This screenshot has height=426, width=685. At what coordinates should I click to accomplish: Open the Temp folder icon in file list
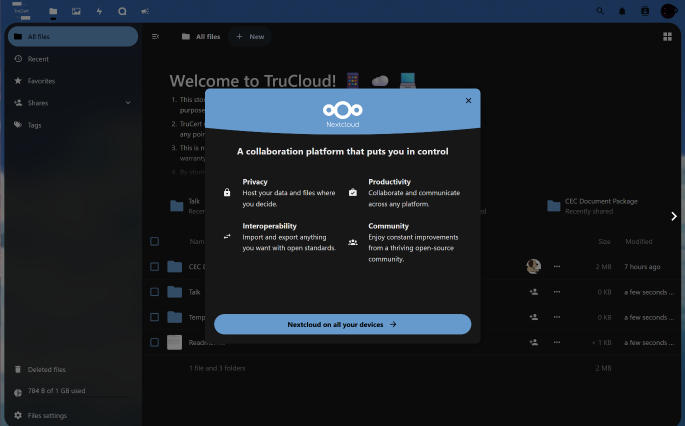coord(175,317)
